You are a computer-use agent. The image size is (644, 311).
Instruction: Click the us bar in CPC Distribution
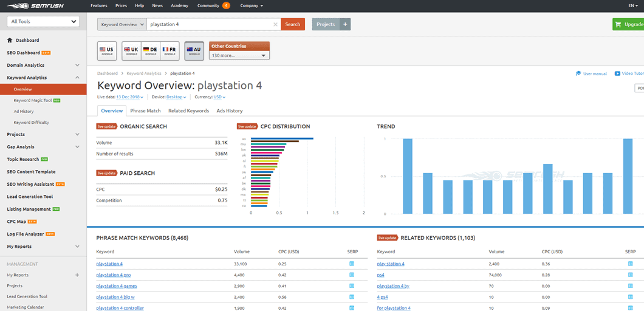[282, 138]
